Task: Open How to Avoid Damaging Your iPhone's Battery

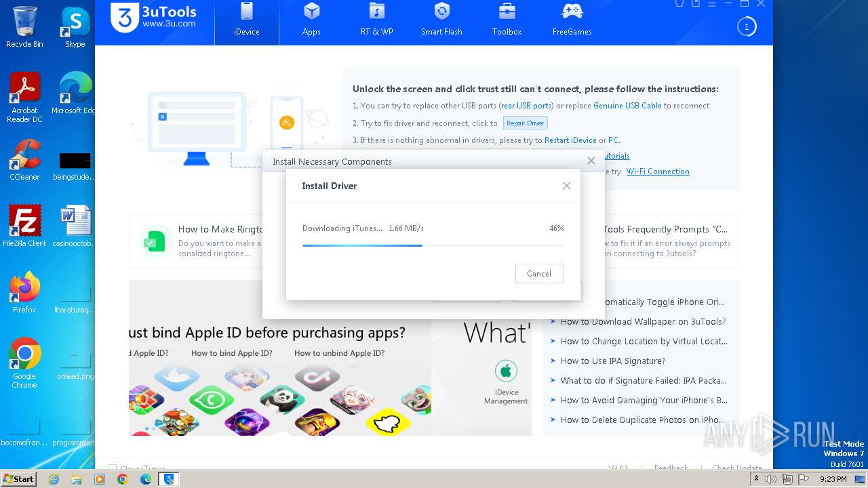Action: [644, 401]
